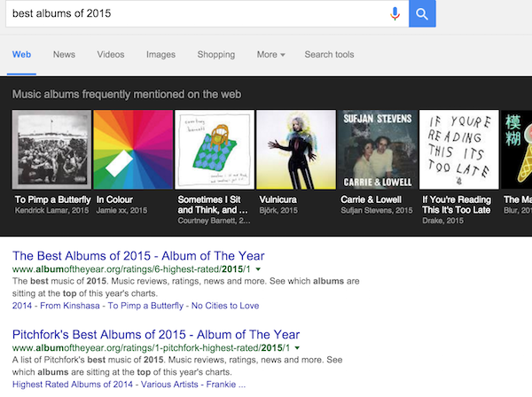The image size is (532, 397).
Task: Click the 6-highest-rated green URL text
Action: pos(131,269)
